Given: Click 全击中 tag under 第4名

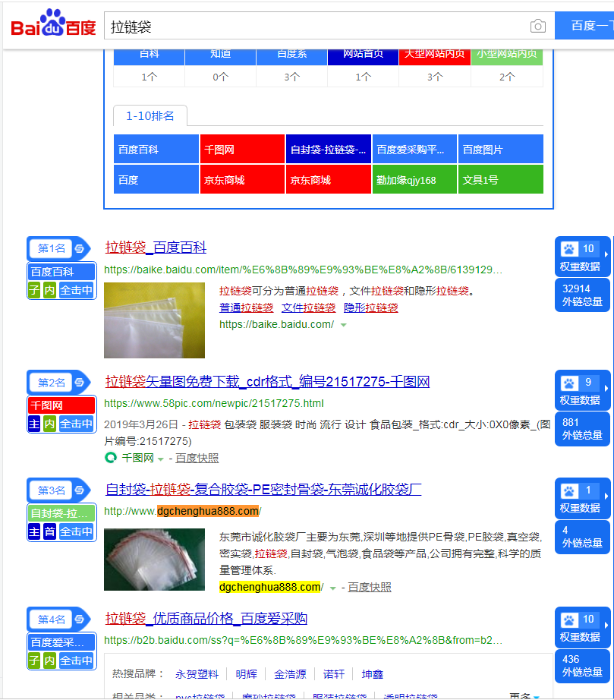Looking at the screenshot, I should (x=77, y=661).
